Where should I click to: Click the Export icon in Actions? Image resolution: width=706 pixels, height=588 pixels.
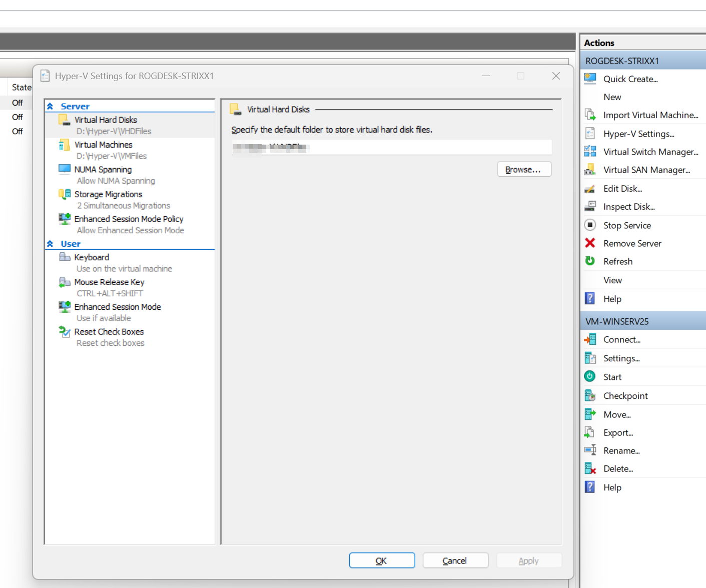coord(590,432)
